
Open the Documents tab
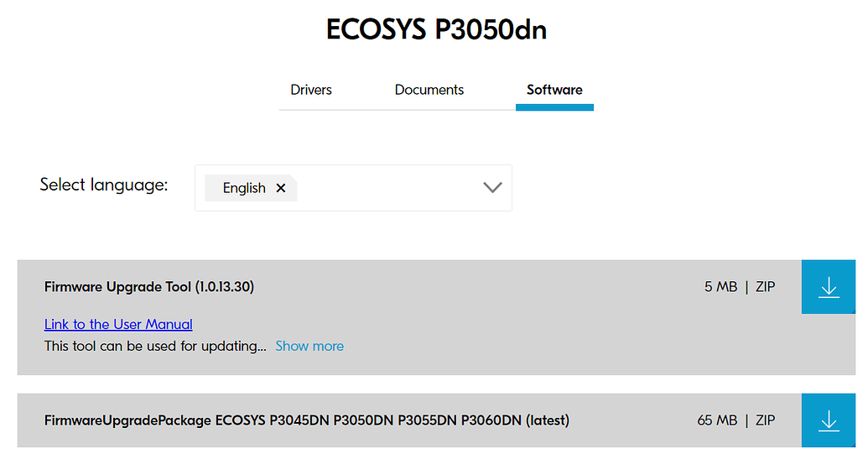pyautogui.click(x=429, y=90)
